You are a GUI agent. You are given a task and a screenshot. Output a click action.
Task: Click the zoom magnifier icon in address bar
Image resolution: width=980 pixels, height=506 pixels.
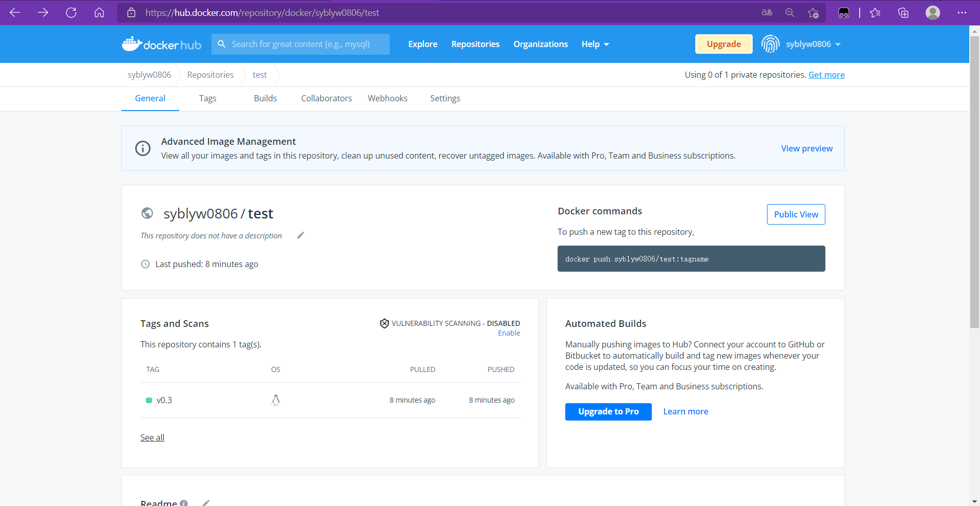coord(790,13)
